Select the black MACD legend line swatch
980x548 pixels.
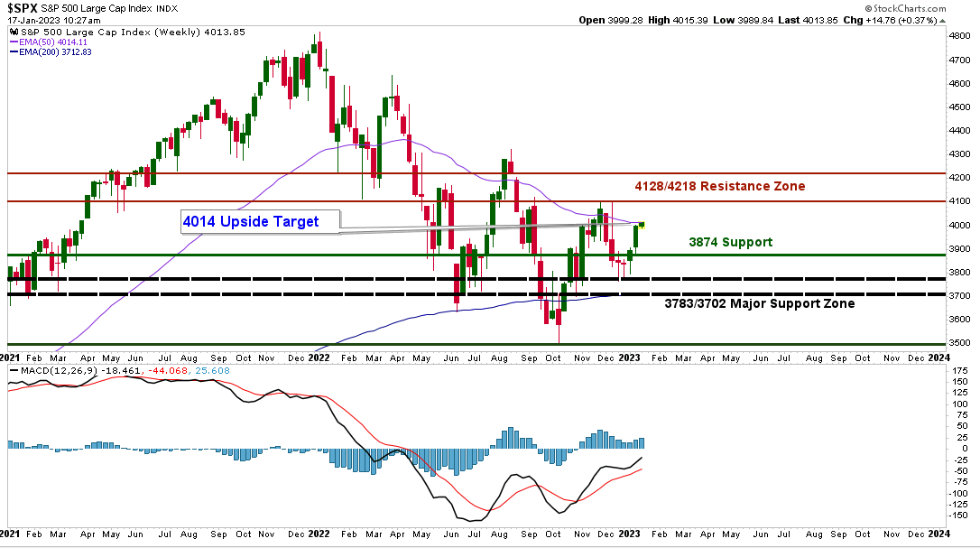14,370
